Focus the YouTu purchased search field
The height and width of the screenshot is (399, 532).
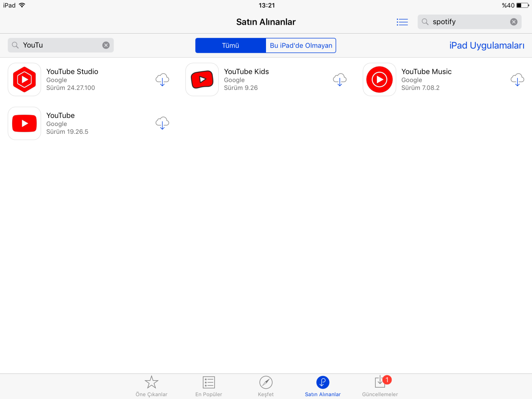click(61, 45)
